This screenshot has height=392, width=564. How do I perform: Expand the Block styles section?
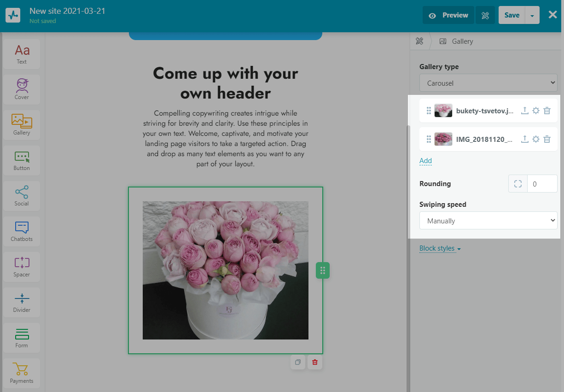click(x=440, y=248)
